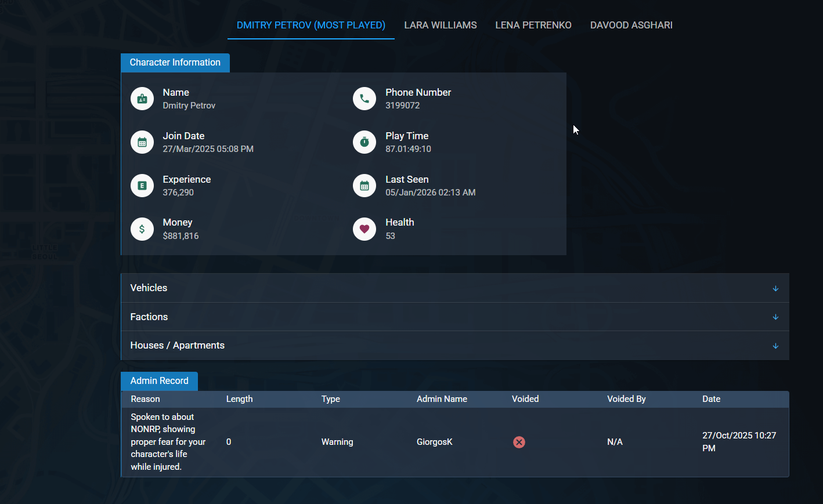This screenshot has width=823, height=504.
Task: Expand the Houses / Apartments section
Action: tap(455, 346)
